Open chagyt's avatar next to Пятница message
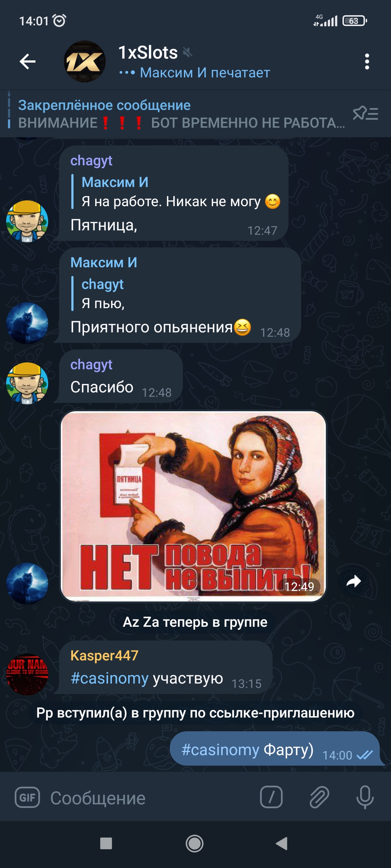 (27, 221)
